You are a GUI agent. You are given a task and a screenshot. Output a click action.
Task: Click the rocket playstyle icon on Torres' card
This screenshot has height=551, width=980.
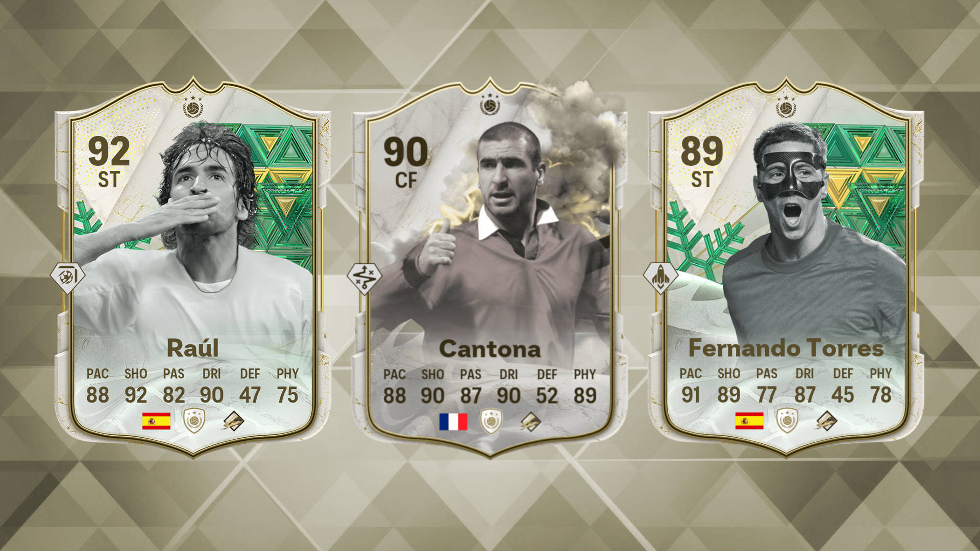coord(660,278)
